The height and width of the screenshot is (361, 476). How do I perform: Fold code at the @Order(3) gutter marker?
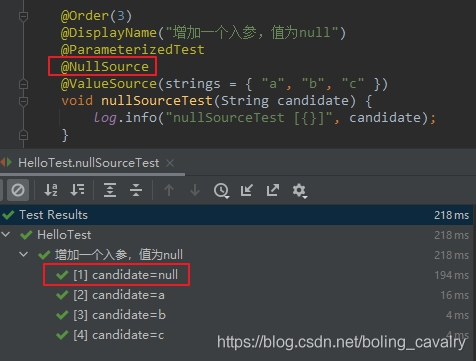[x=23, y=16]
